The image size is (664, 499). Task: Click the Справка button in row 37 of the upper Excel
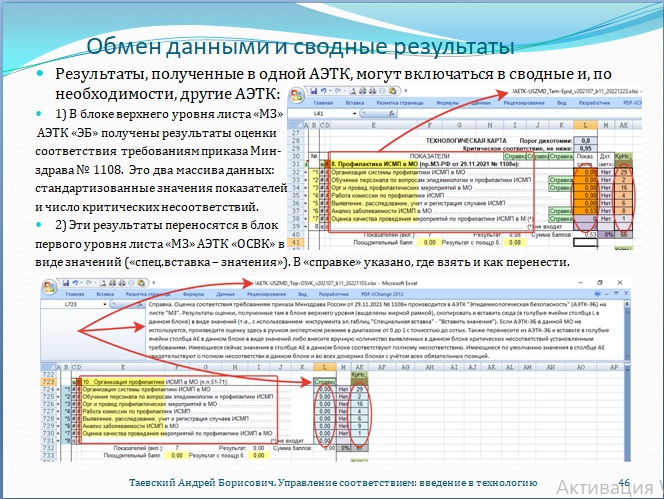tap(561, 211)
